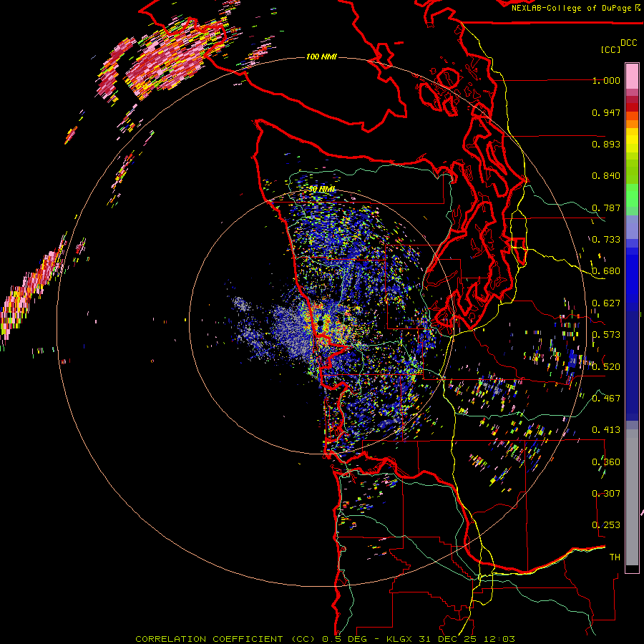Click the 0.893 scale value
The width and height of the screenshot is (644, 644).
606,144
